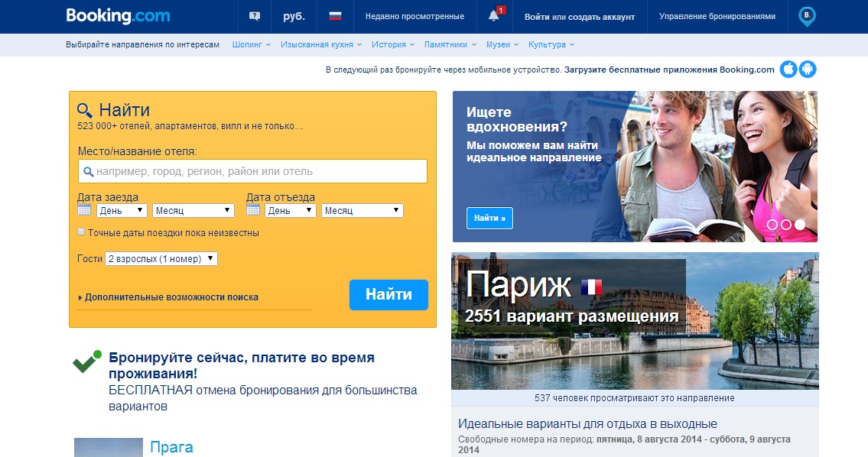Expand the "Изысканная кухня" dropdown

pyautogui.click(x=321, y=44)
